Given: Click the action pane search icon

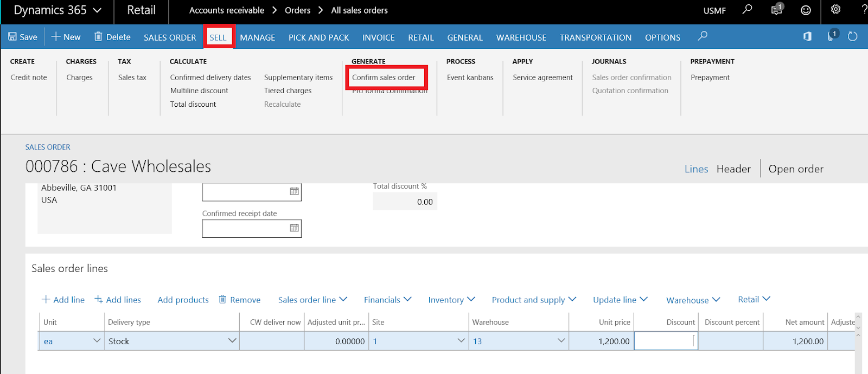Looking at the screenshot, I should pyautogui.click(x=703, y=36).
